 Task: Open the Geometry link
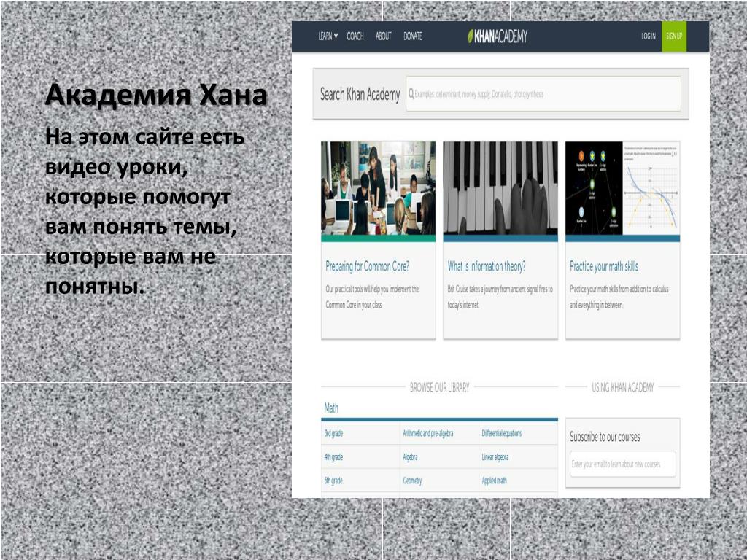[x=412, y=481]
